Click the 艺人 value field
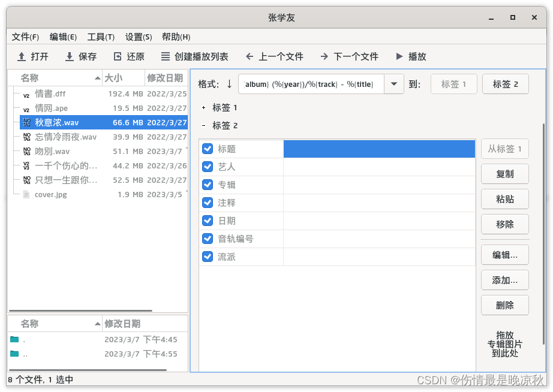Viewport: 553px width, 392px height. pos(379,167)
